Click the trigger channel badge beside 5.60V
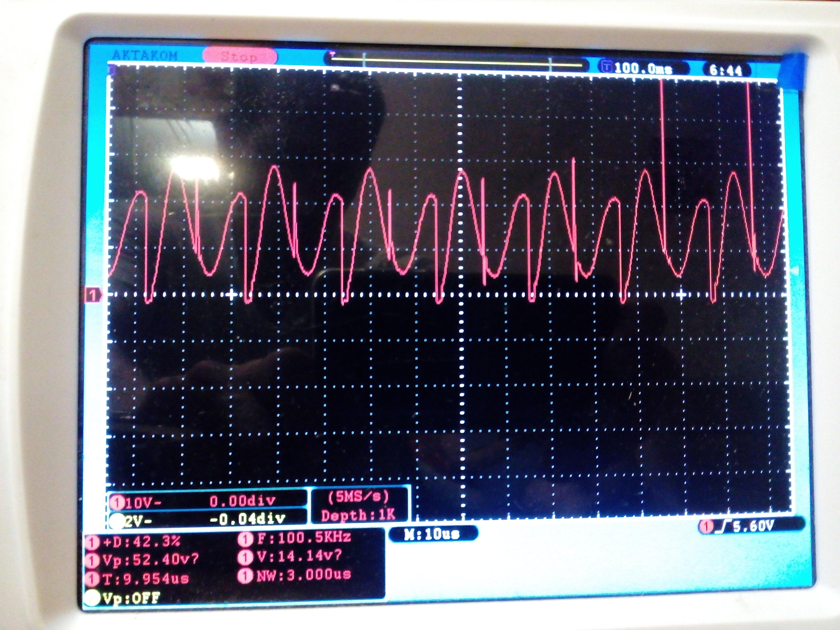 pyautogui.click(x=706, y=527)
